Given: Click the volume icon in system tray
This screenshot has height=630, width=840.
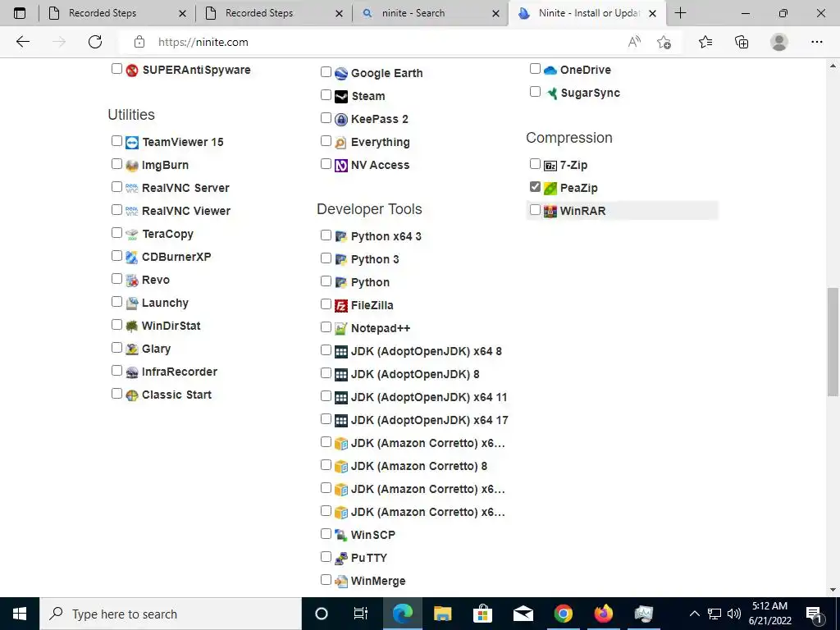Looking at the screenshot, I should (x=734, y=614).
